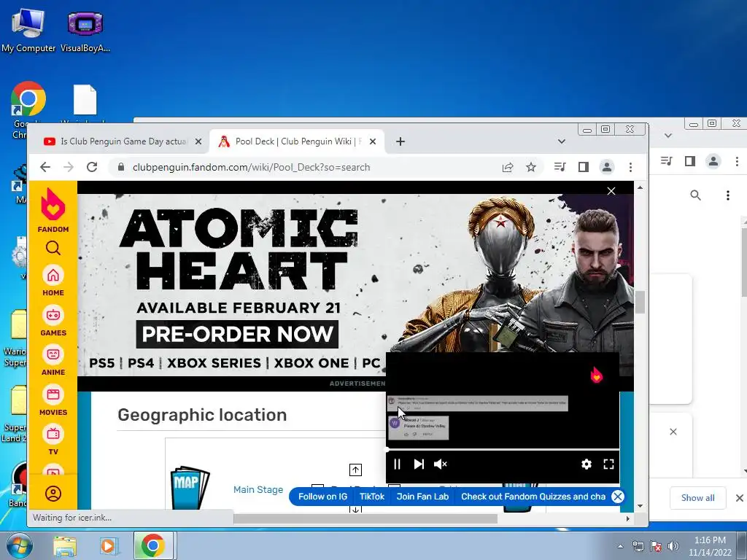The image size is (747, 560).
Task: Open search icon in back Chrome window
Action: 695,195
